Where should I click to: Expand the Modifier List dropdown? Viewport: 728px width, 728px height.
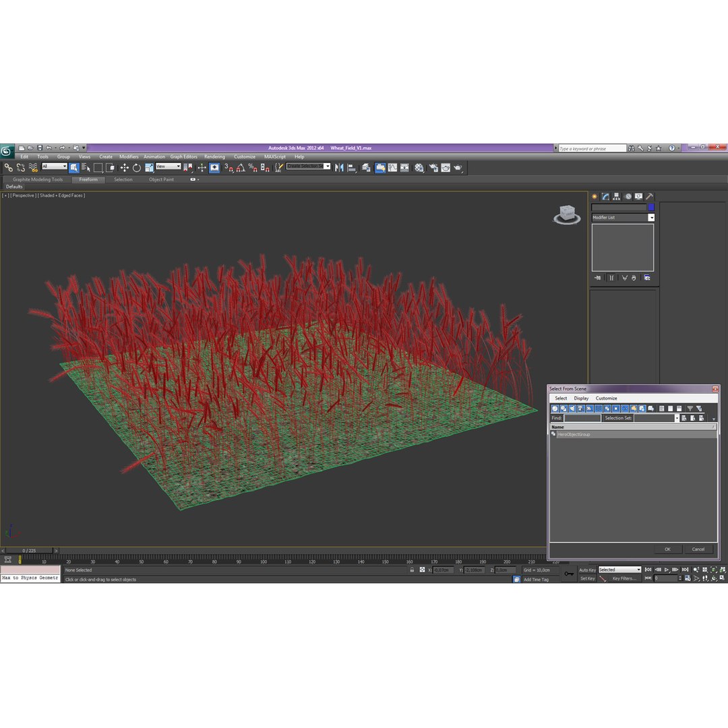[x=623, y=217]
